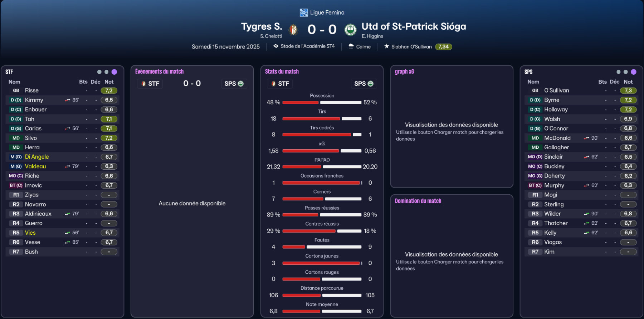Click the weather cloud icon next to Calme
The width and height of the screenshot is (644, 319).
351,46
